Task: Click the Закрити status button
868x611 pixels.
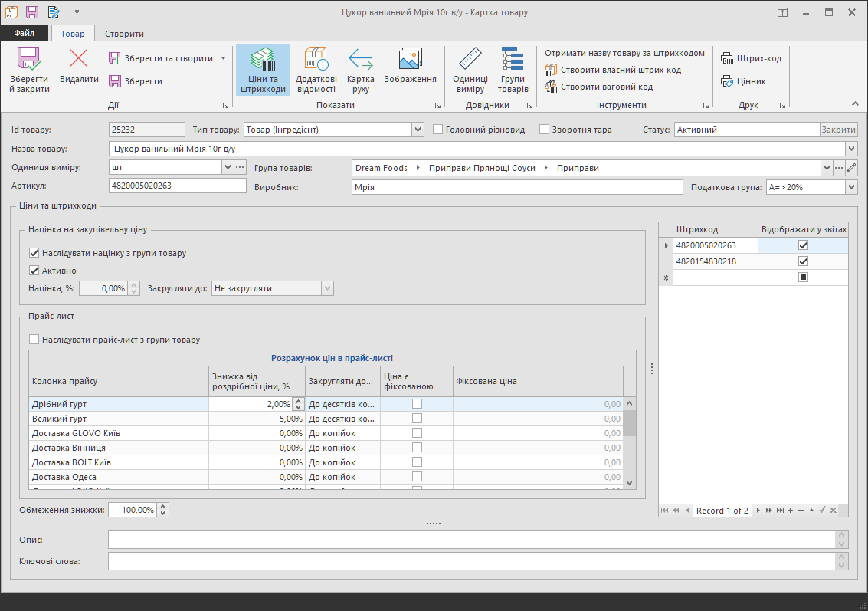Action: 838,130
